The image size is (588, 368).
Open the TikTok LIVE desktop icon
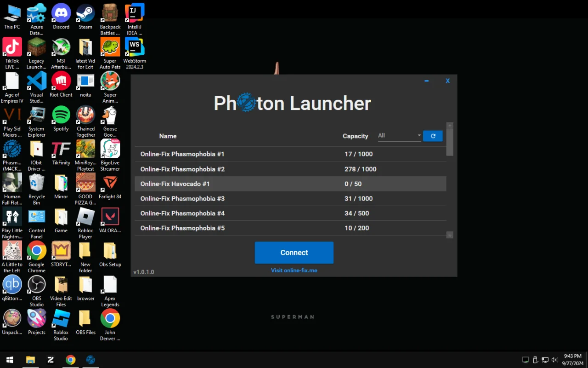tap(12, 53)
